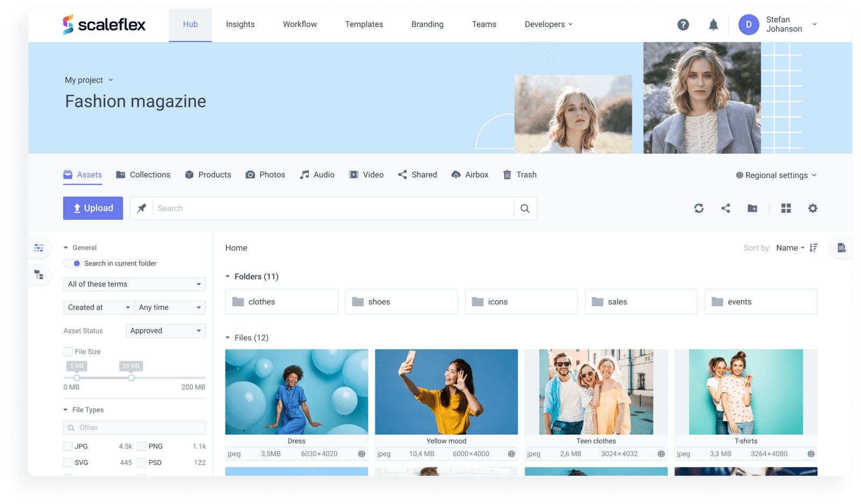Open the Any time date dropdown
The width and height of the screenshot is (861, 504).
tap(170, 307)
